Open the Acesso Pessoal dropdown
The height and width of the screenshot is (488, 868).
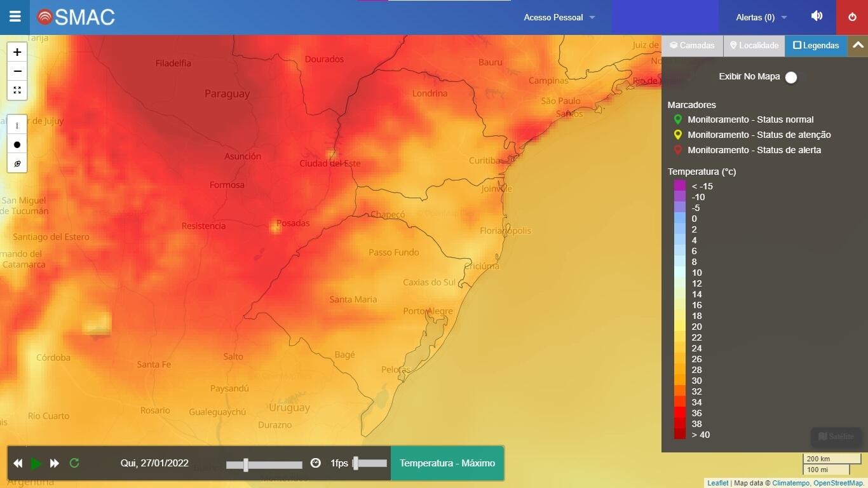(x=559, y=17)
